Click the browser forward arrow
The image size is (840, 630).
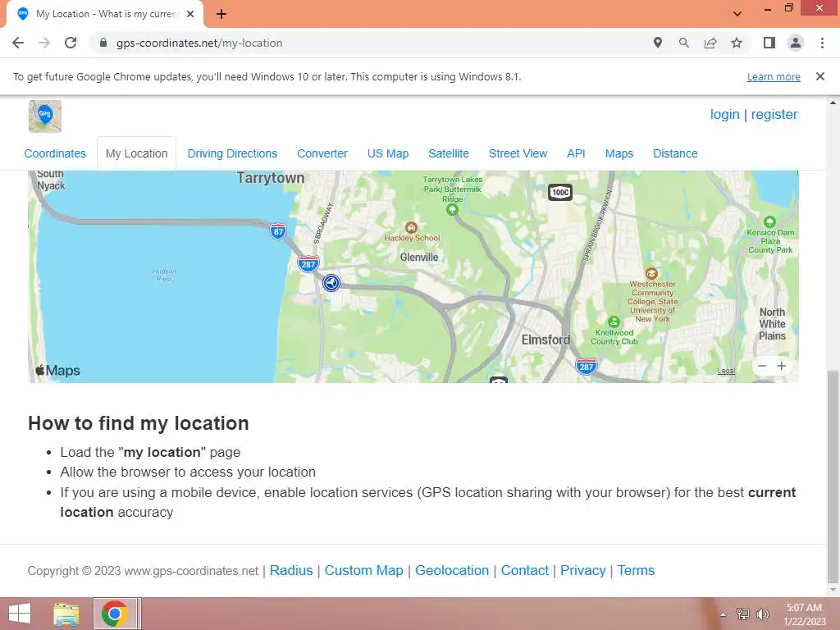tap(44, 43)
